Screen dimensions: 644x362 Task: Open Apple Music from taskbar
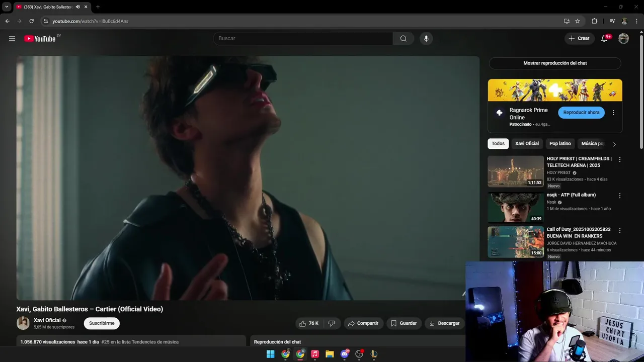[x=315, y=354]
